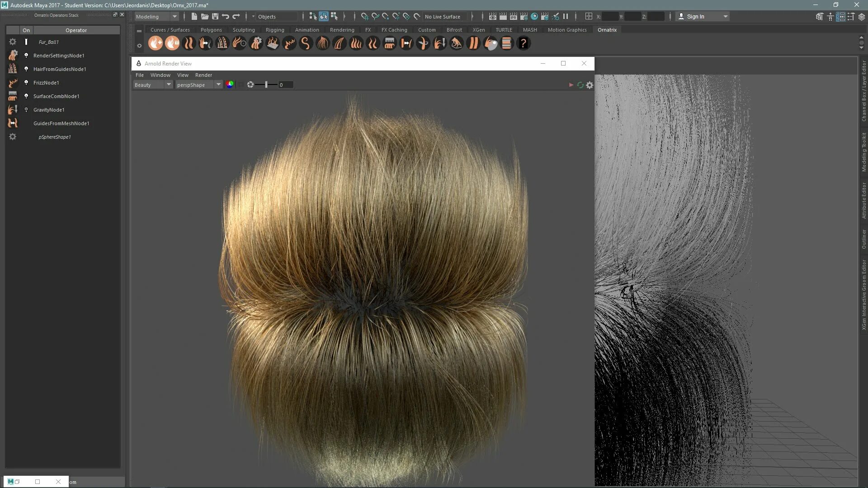Viewport: 868px width, 488px height.
Task: Click the exposure slider handle
Action: [266, 85]
